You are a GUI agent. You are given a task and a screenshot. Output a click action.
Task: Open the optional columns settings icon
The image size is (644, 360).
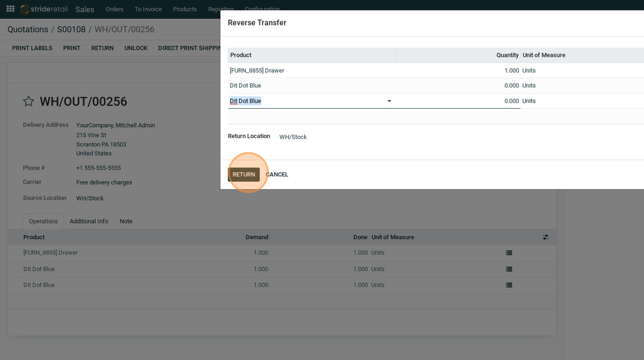(x=546, y=237)
